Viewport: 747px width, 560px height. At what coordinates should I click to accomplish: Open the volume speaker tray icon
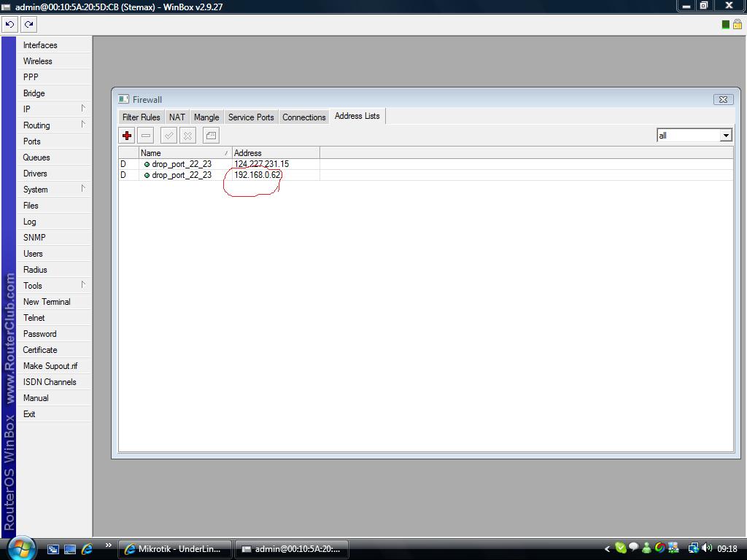(707, 548)
